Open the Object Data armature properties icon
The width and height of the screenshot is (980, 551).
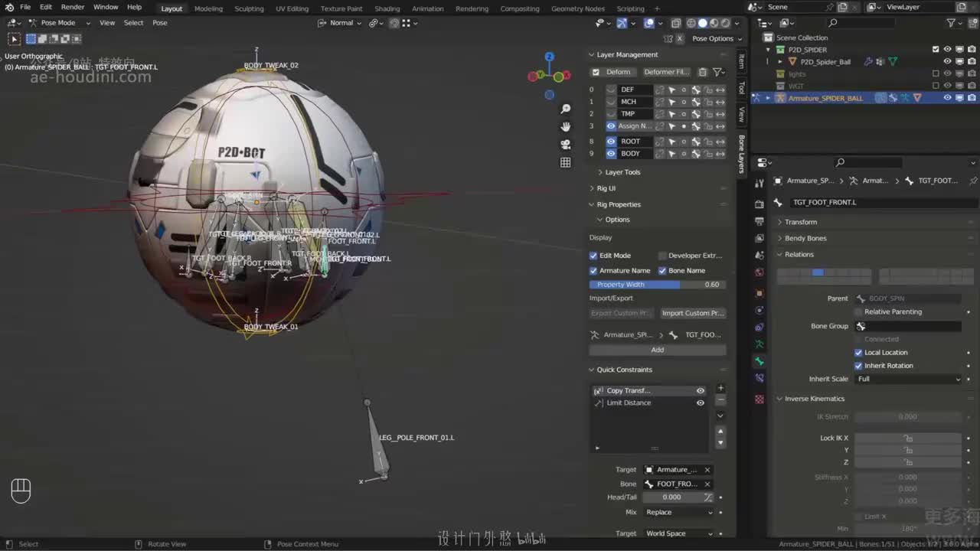[759, 344]
